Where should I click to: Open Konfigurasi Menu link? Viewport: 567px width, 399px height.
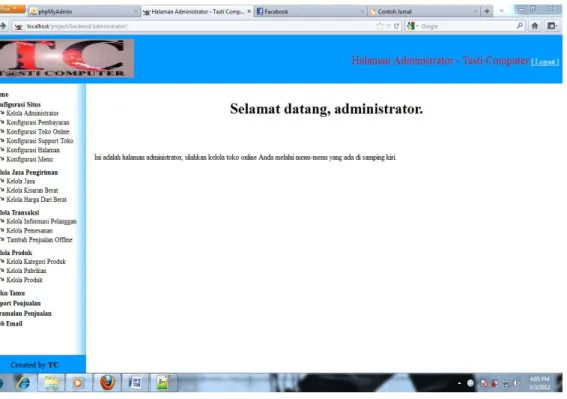(x=29, y=159)
